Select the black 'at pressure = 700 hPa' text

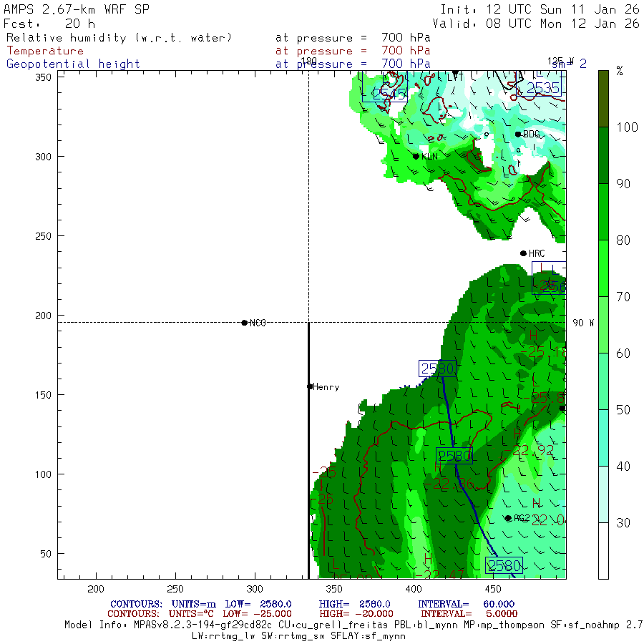pos(353,38)
